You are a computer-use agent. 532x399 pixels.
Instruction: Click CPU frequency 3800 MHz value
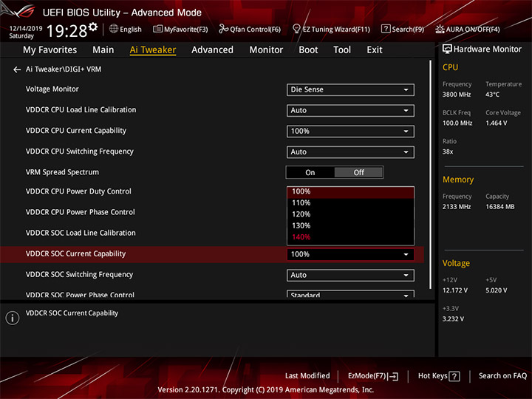(x=457, y=95)
